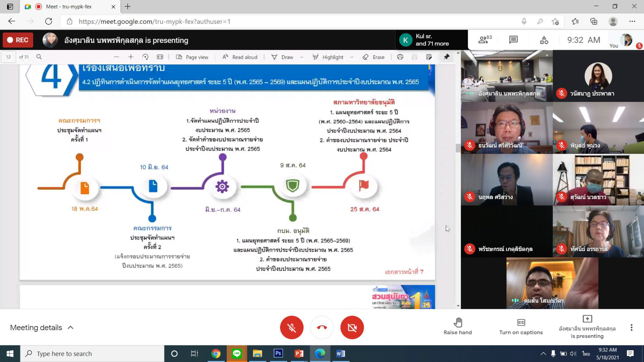Unmute the microphone
Screen dimensions: 644x362
(x=292, y=327)
